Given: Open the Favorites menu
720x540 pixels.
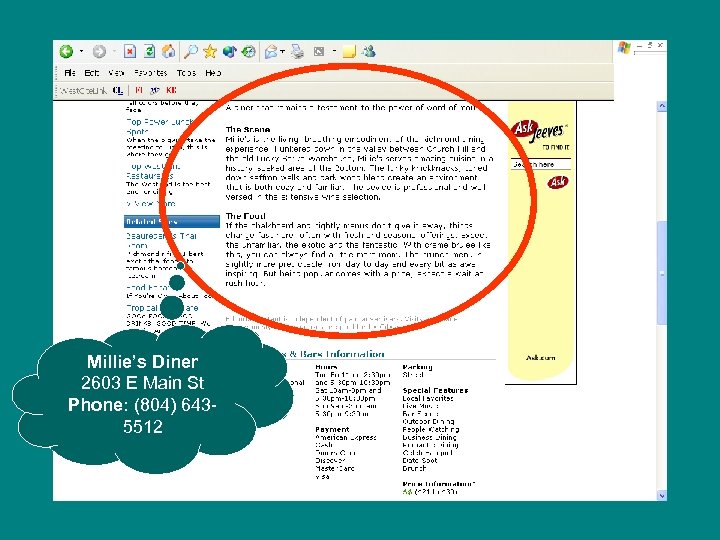Looking at the screenshot, I should pyautogui.click(x=150, y=73).
